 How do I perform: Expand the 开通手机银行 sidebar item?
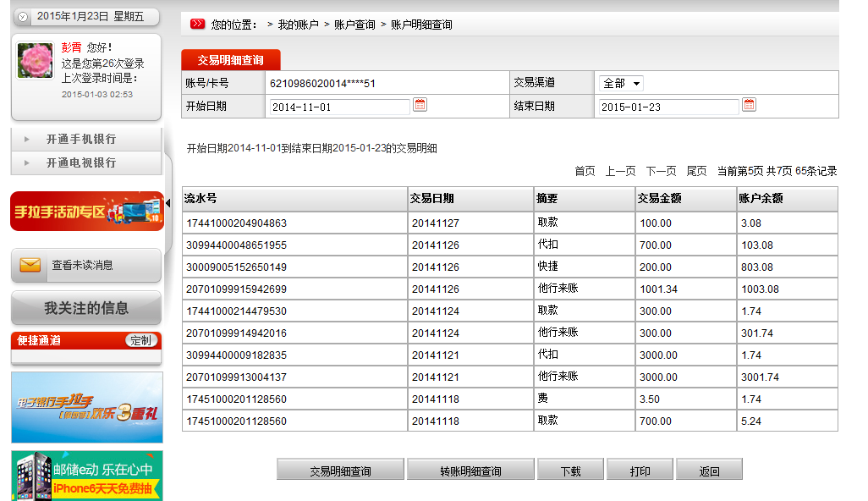pyautogui.click(x=81, y=139)
